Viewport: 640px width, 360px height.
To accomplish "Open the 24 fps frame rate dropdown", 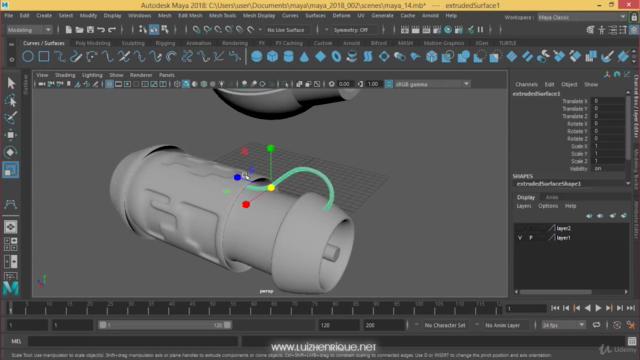I will (563, 325).
